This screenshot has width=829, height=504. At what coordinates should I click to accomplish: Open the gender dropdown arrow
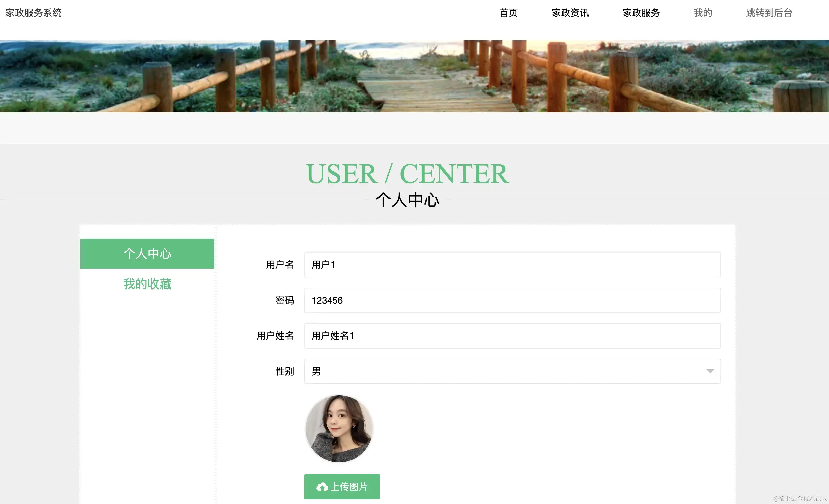point(710,371)
